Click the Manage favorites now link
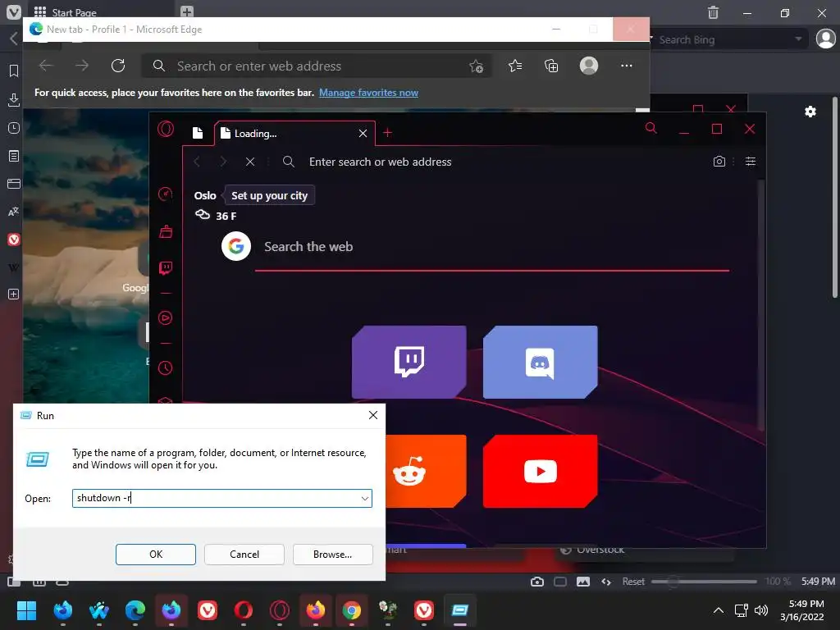Screen dimensions: 840x630 pyautogui.click(x=368, y=93)
